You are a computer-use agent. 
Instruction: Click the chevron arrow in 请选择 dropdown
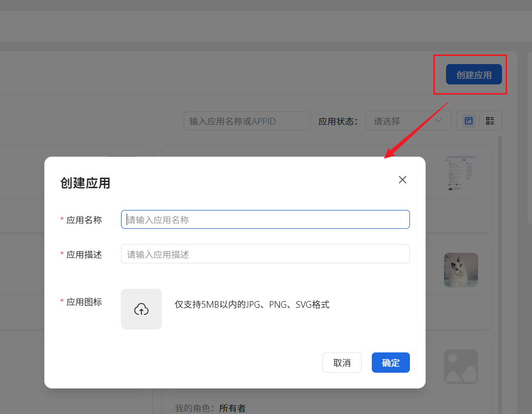(439, 121)
